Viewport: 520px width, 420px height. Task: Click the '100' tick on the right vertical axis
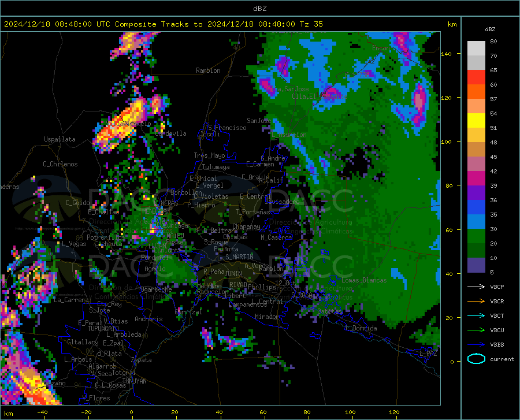(447, 142)
